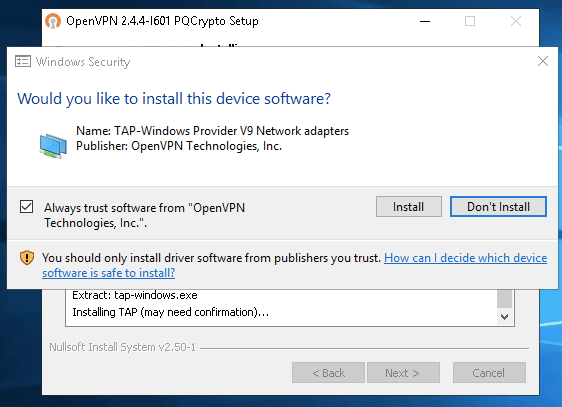
Task: Choose Don't Install
Action: tap(498, 207)
